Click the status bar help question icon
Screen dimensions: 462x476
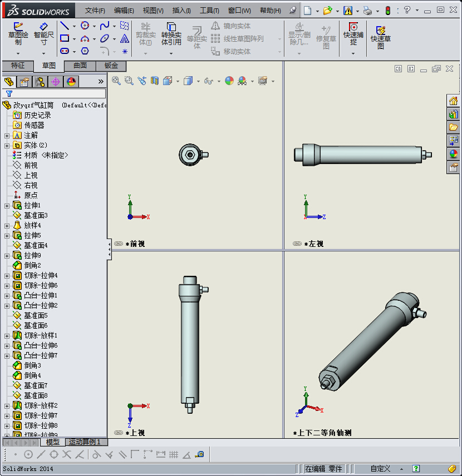[416, 469]
